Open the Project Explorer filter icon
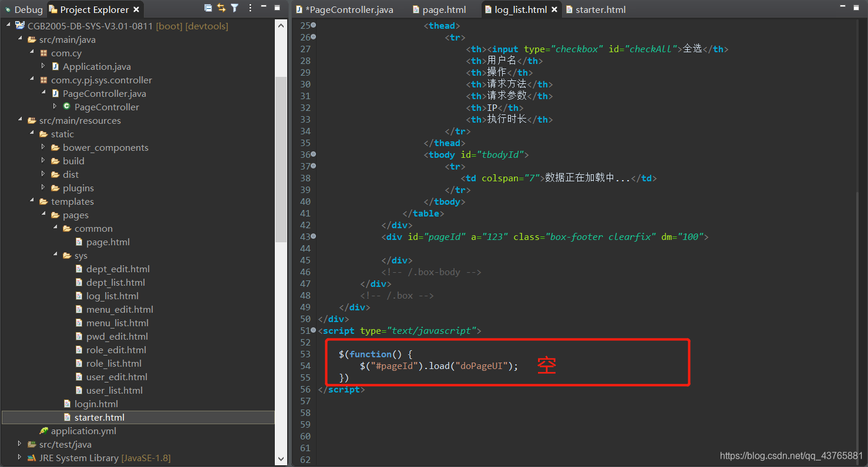Screen dimensions: 868x467 234,8
